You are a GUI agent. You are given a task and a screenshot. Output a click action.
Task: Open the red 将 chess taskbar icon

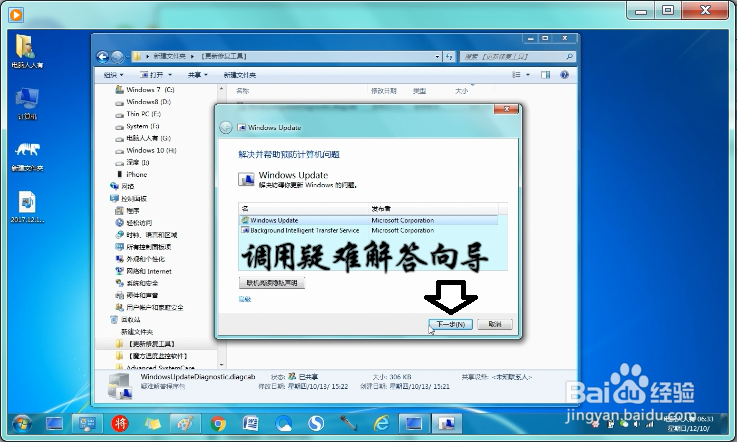[119, 424]
